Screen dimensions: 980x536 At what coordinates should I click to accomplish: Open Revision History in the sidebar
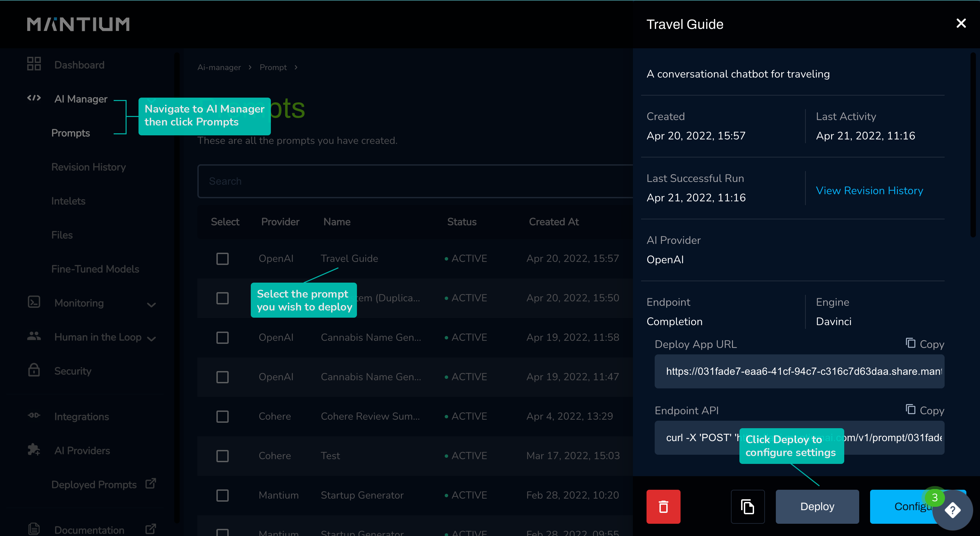[x=88, y=167]
